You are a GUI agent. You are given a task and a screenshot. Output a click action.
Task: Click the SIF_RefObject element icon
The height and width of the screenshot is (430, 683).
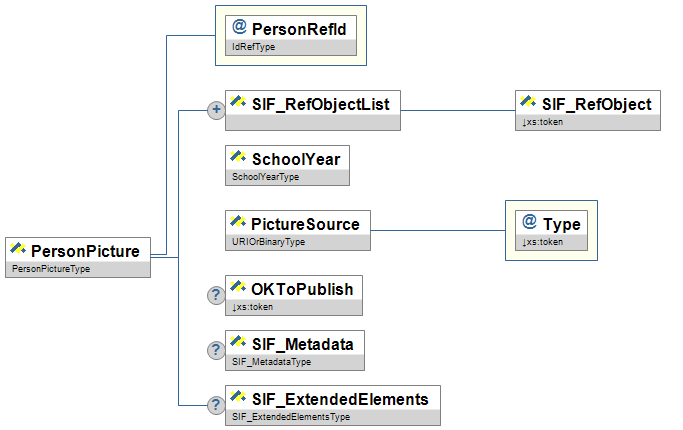click(528, 102)
